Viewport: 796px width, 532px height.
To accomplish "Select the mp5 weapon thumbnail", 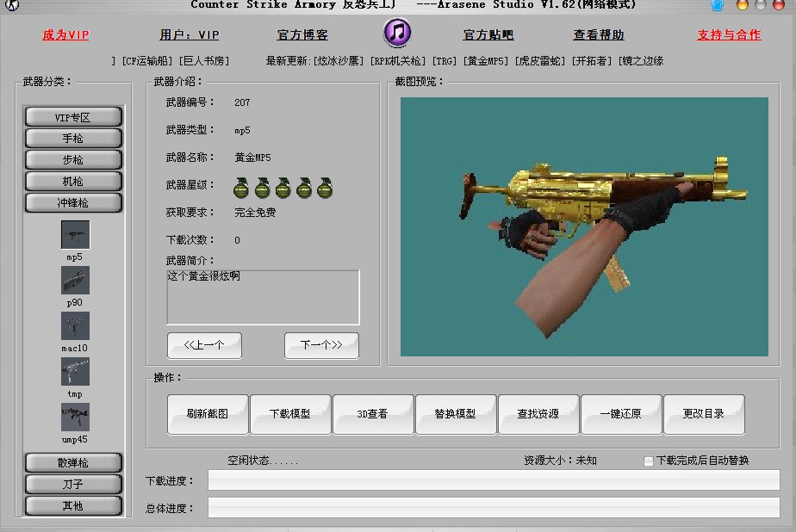I will coord(75,234).
